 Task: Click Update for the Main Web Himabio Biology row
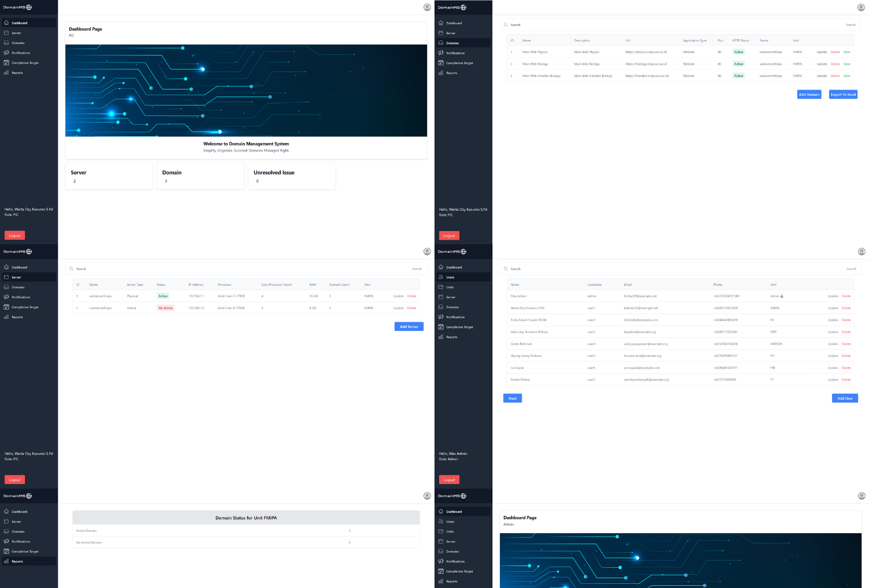(822, 76)
